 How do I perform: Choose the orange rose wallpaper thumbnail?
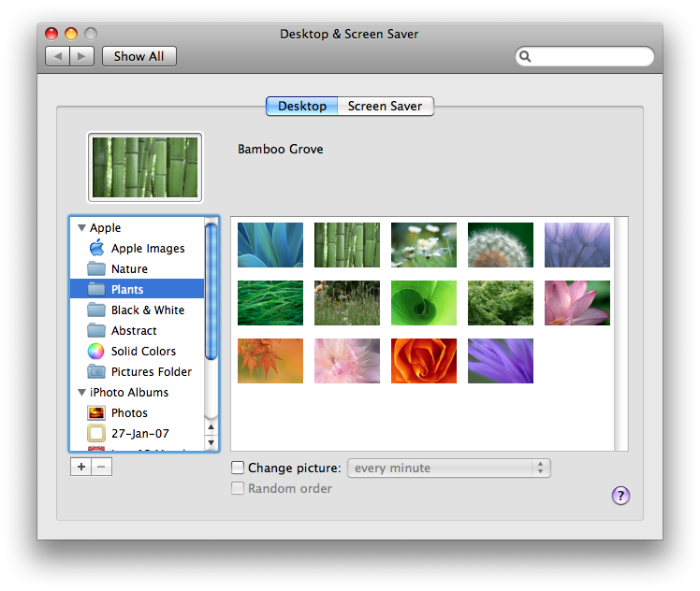[x=424, y=361]
